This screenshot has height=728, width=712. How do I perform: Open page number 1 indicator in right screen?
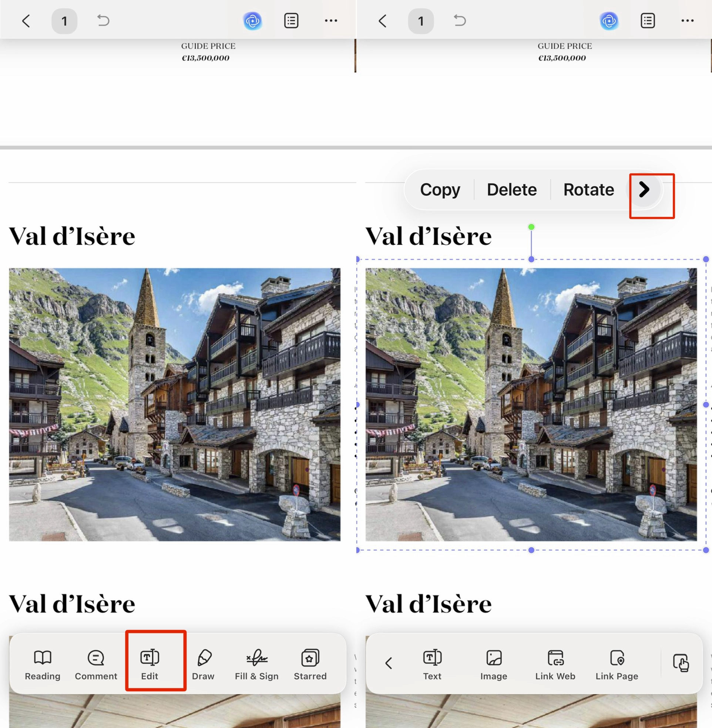tap(421, 21)
